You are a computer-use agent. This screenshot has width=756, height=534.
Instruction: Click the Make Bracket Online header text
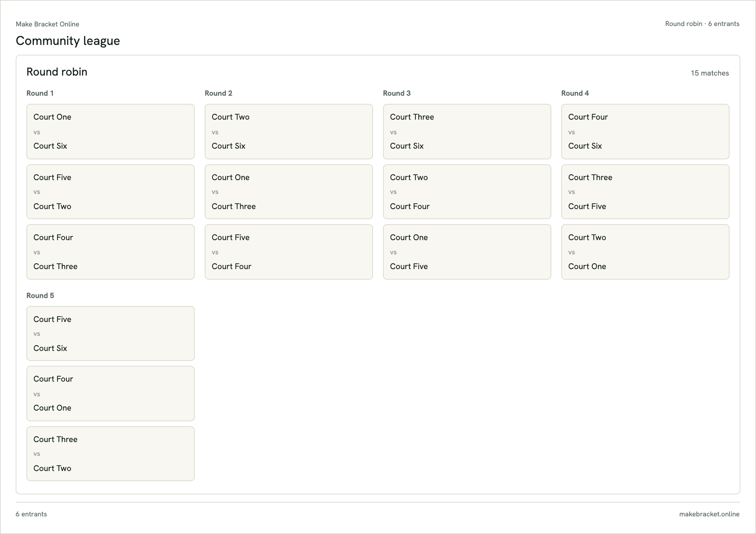coord(47,24)
